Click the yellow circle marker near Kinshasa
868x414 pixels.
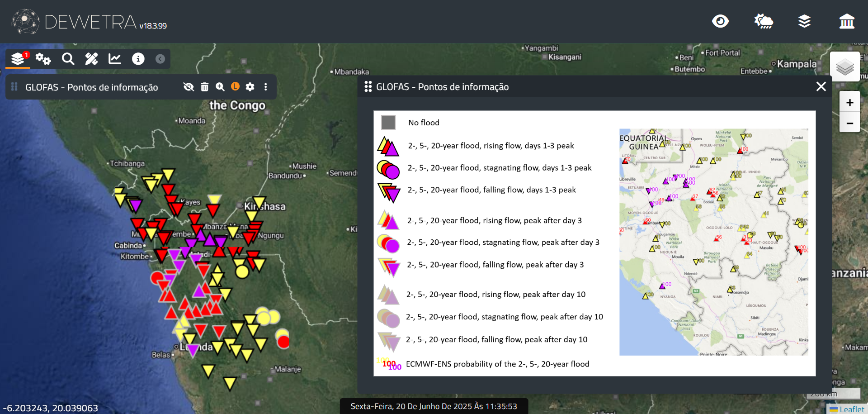point(242,272)
